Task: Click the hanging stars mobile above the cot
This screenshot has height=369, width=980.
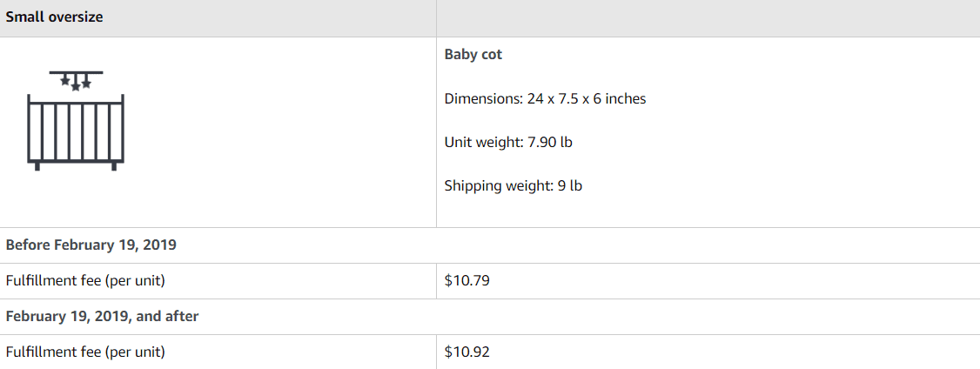Action: pyautogui.click(x=77, y=81)
